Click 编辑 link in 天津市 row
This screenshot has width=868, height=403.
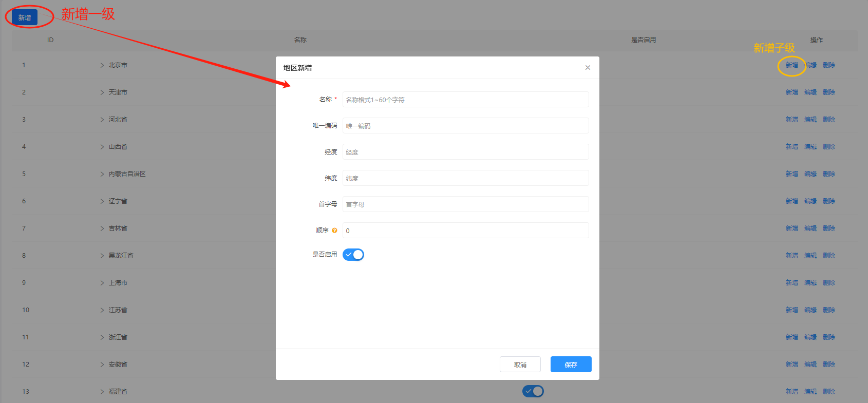click(810, 92)
